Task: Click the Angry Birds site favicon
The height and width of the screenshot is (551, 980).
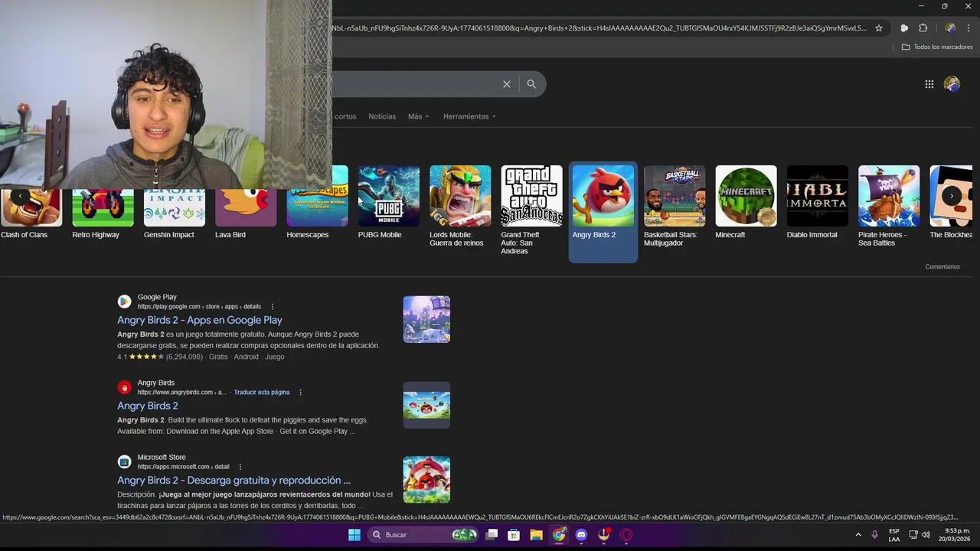Action: (x=124, y=387)
